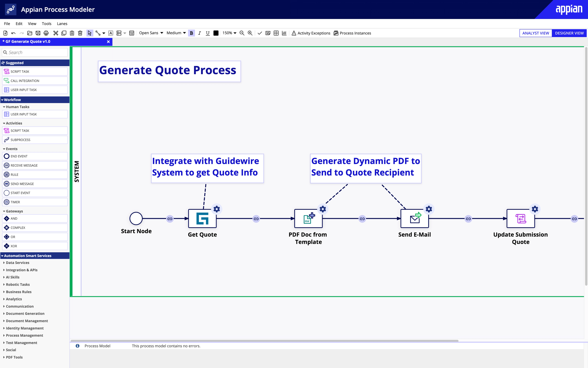The height and width of the screenshot is (368, 588).
Task: Collapse the Workflow section
Action: pos(35,100)
